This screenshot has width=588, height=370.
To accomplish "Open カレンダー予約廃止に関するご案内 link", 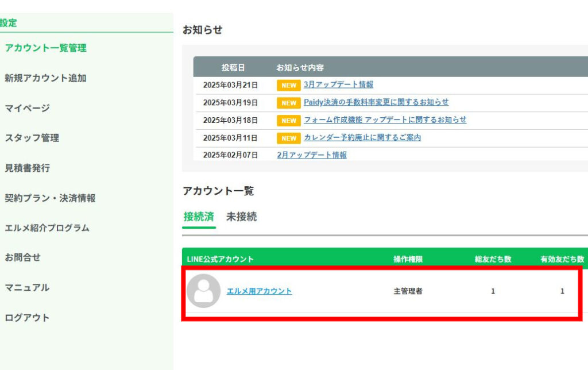I will [x=362, y=138].
